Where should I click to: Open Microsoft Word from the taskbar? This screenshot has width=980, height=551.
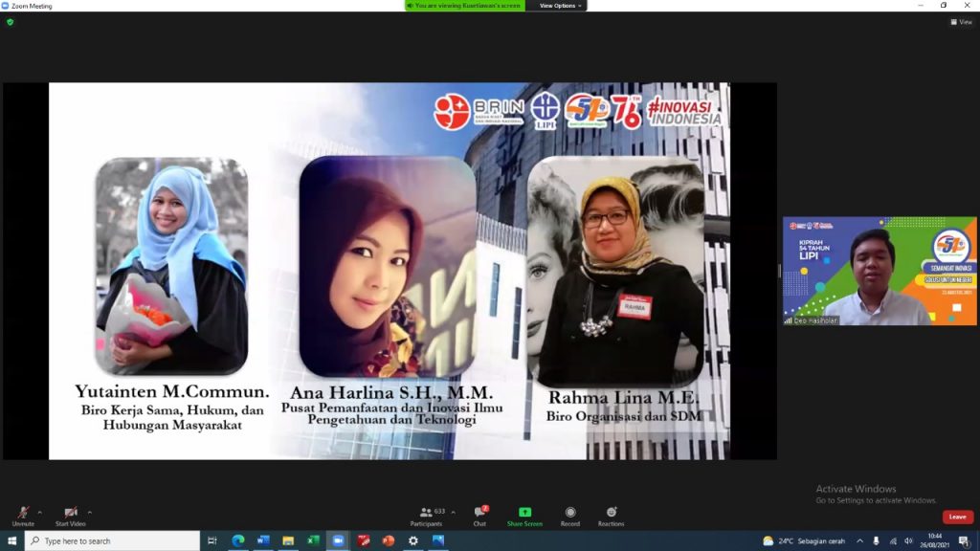[x=263, y=540]
